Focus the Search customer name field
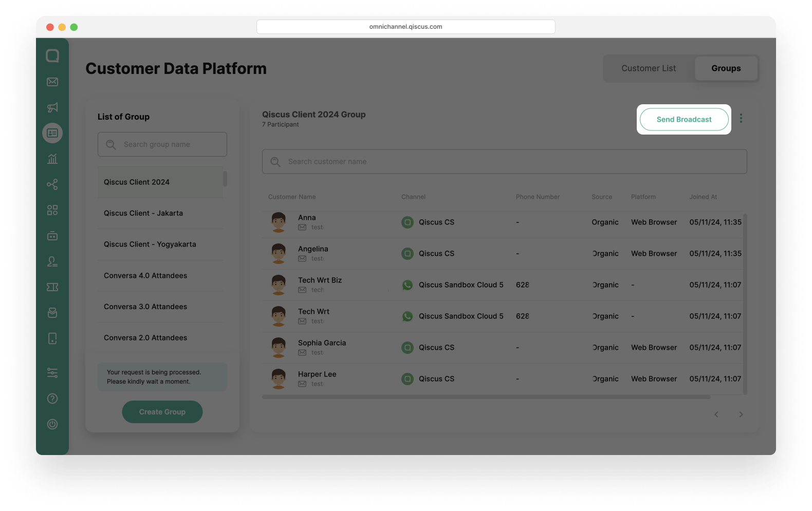Image resolution: width=812 pixels, height=511 pixels. (x=505, y=162)
